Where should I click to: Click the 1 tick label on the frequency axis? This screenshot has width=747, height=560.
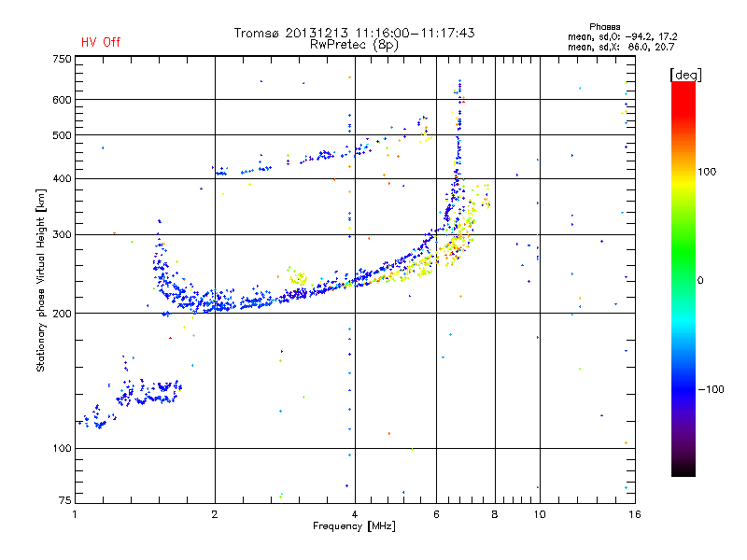pos(76,514)
